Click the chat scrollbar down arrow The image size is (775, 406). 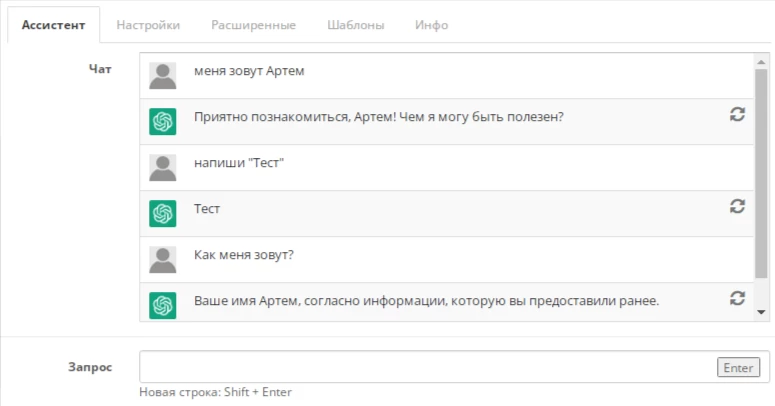(x=761, y=312)
